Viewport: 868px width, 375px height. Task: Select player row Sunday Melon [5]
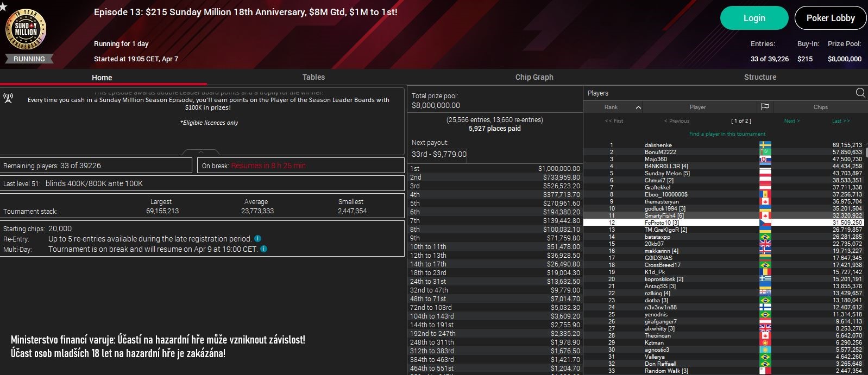pos(723,173)
